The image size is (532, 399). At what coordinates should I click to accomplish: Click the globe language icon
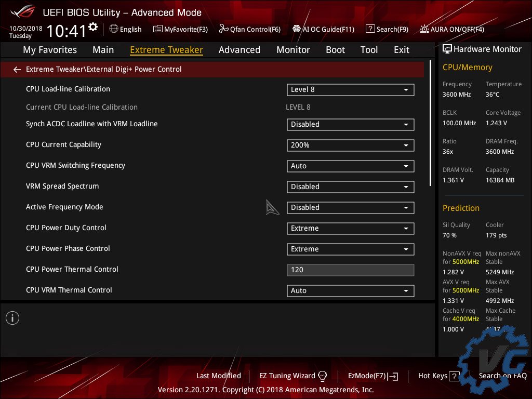pos(114,29)
